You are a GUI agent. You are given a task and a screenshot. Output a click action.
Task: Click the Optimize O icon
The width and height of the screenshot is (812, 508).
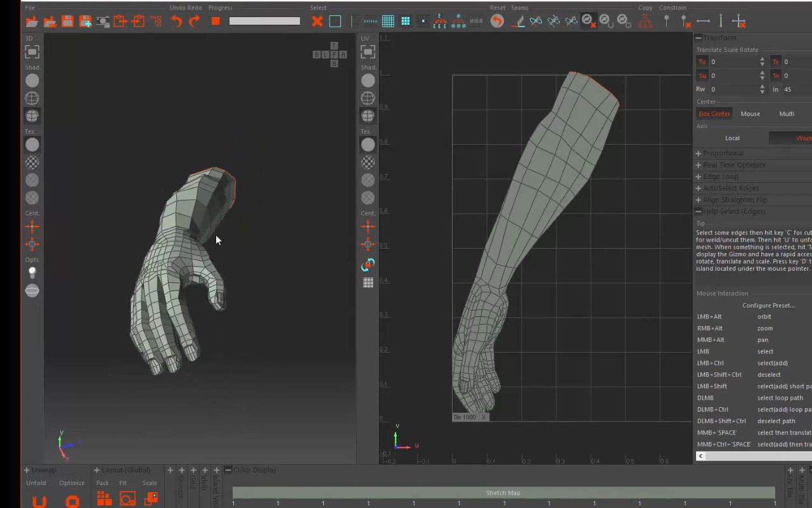pyautogui.click(x=72, y=500)
